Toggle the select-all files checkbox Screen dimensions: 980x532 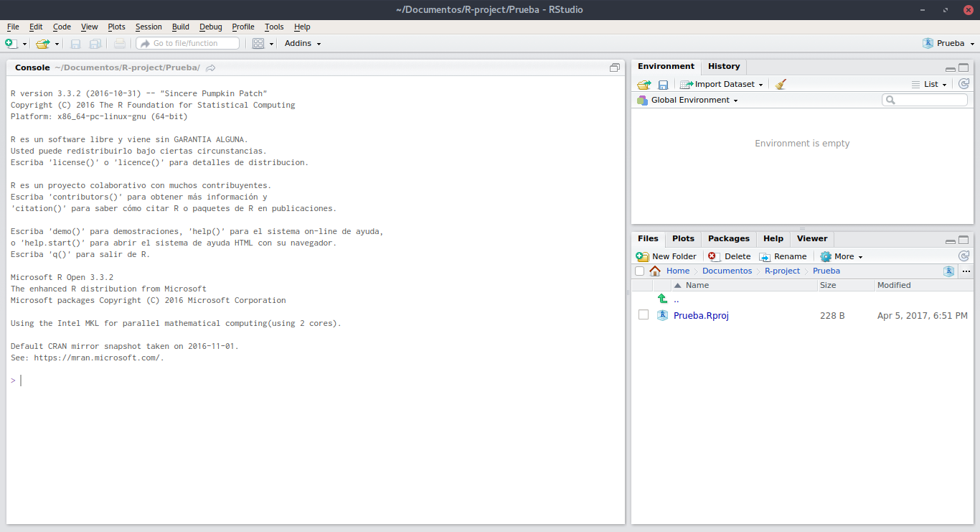coord(639,271)
